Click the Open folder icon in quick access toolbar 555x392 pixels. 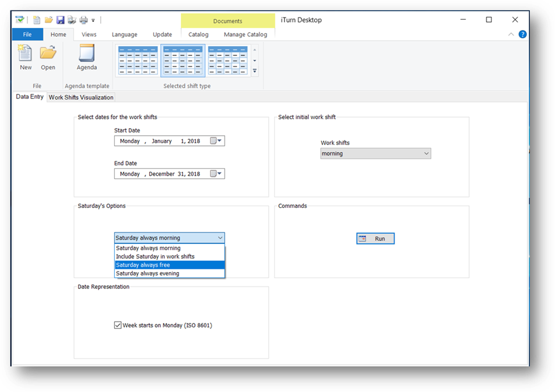click(48, 20)
